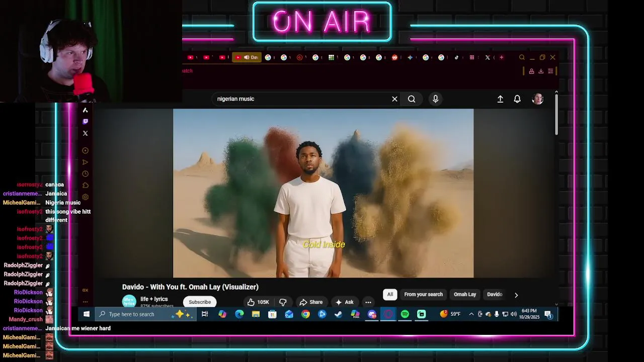Open a new tab with plus button

501,57
